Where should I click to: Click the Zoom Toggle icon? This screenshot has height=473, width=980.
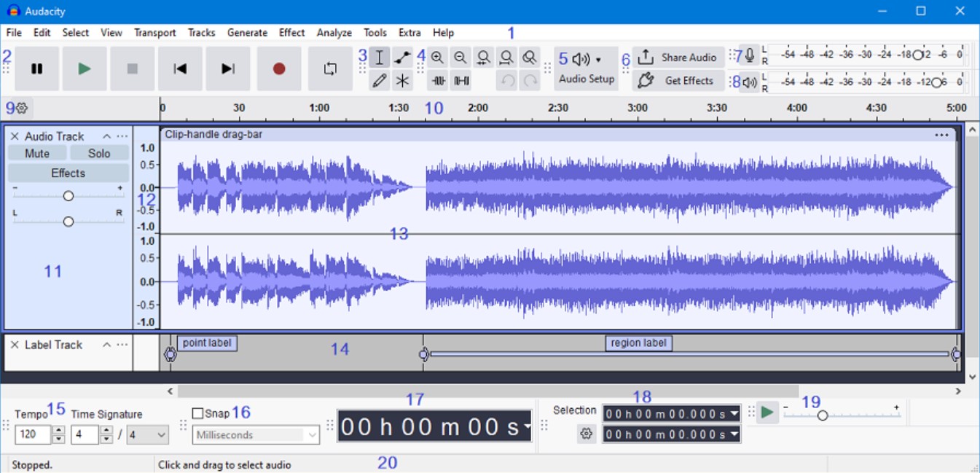click(530, 58)
